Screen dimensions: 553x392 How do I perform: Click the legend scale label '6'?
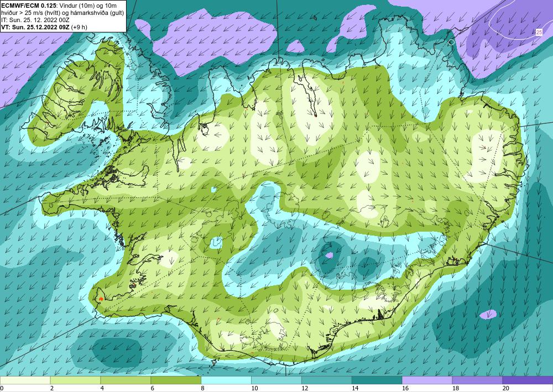pos(153,389)
